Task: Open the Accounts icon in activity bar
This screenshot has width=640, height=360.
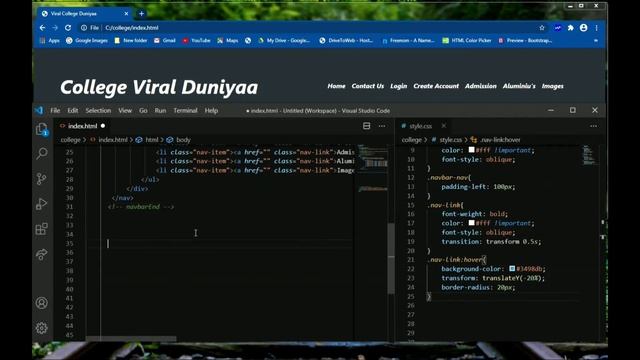Action: tap(42, 303)
